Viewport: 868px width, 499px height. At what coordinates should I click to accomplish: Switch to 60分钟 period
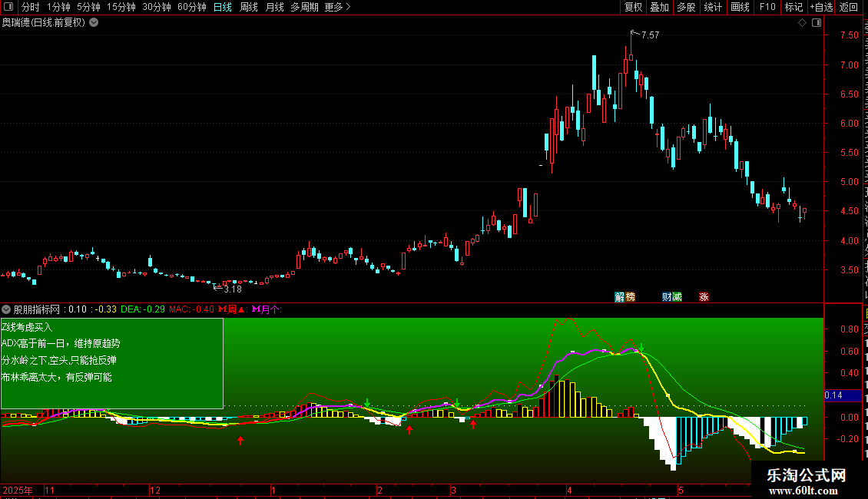[x=192, y=7]
